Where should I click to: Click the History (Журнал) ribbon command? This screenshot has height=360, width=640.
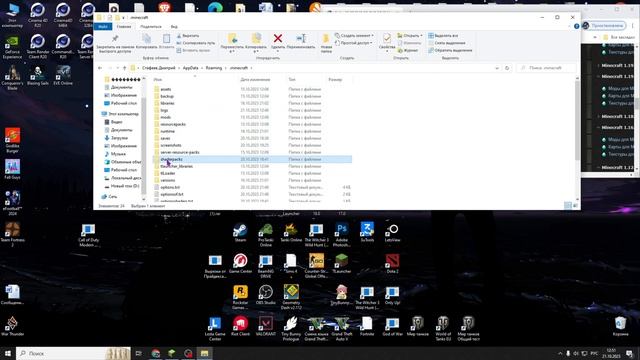[x=407, y=50]
